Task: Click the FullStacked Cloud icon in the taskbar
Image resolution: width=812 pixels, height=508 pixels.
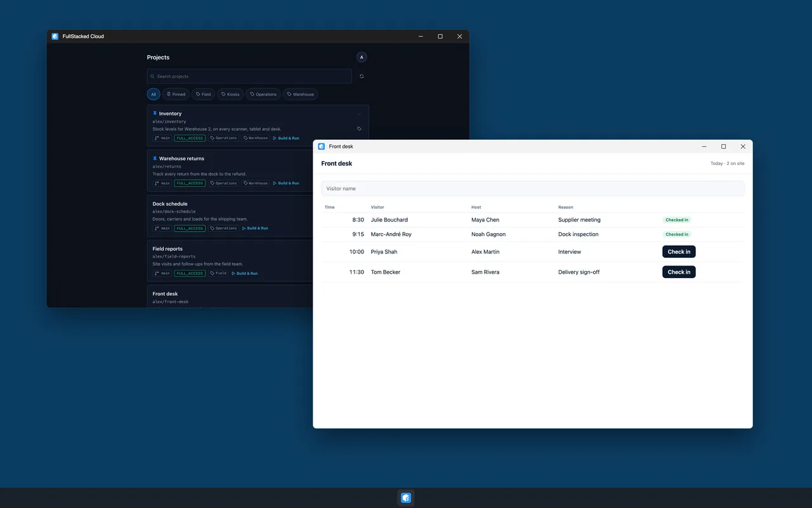Action: coord(406,498)
